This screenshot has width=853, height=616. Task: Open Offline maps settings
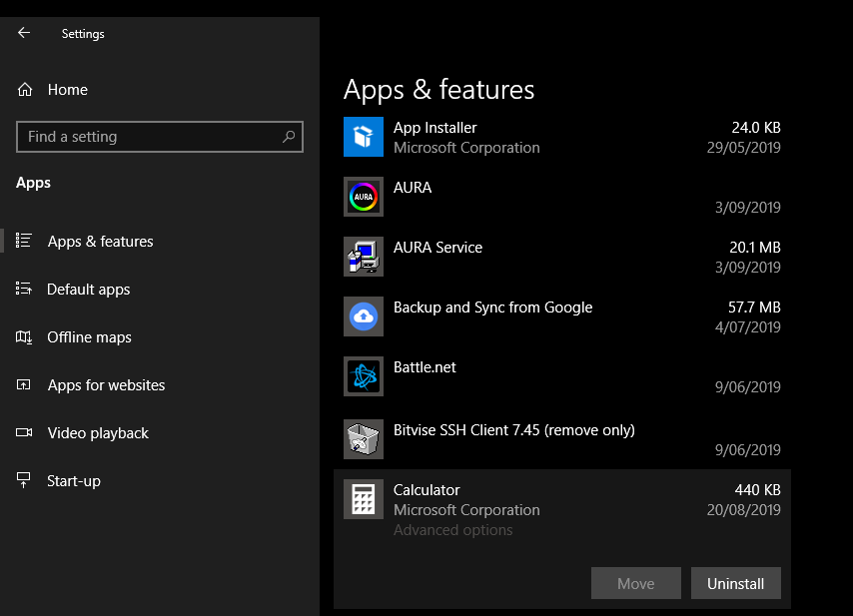click(x=89, y=337)
